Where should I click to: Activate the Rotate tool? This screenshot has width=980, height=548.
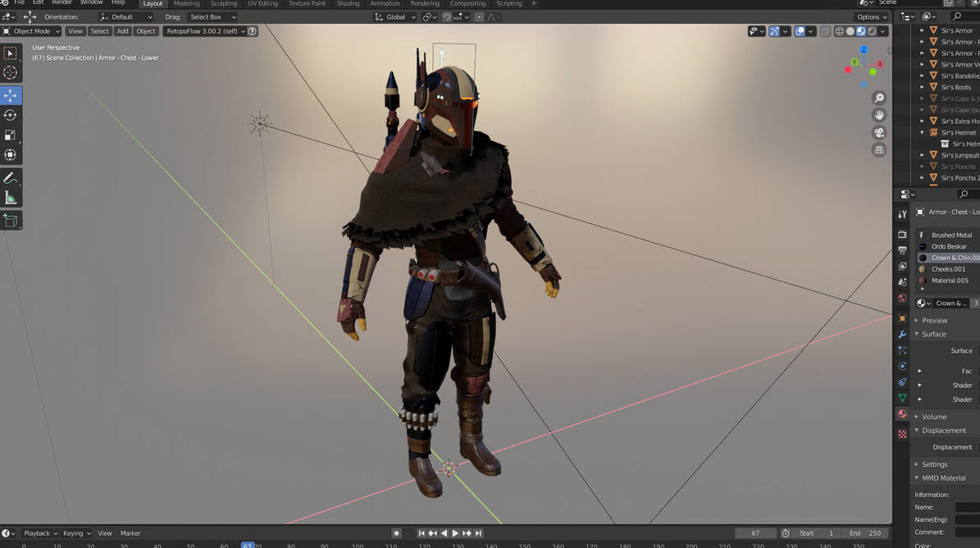pos(11,115)
